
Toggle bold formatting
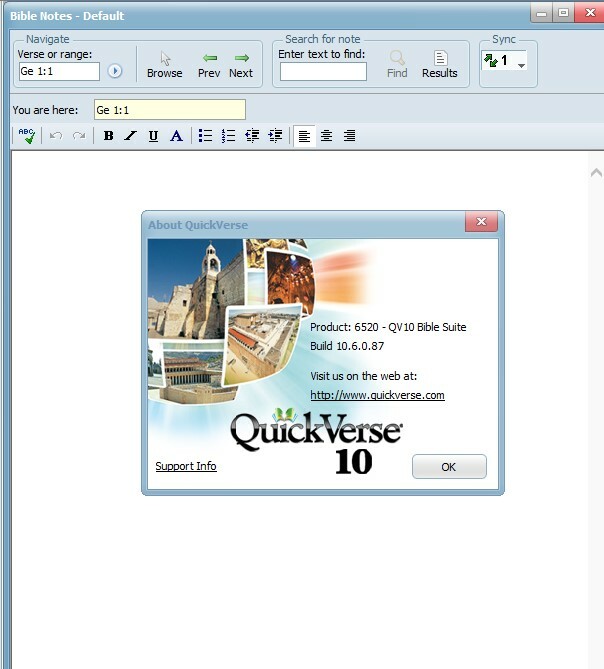pos(109,136)
